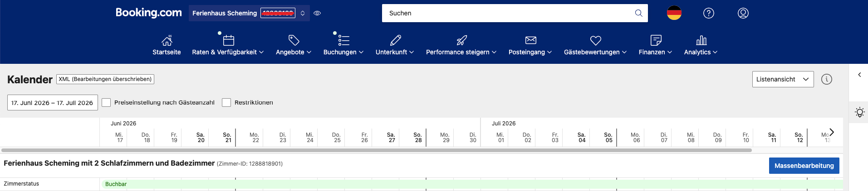868x191 pixels.
Task: Expand Raten & Verfügbarkeit menu
Action: pyautogui.click(x=228, y=52)
